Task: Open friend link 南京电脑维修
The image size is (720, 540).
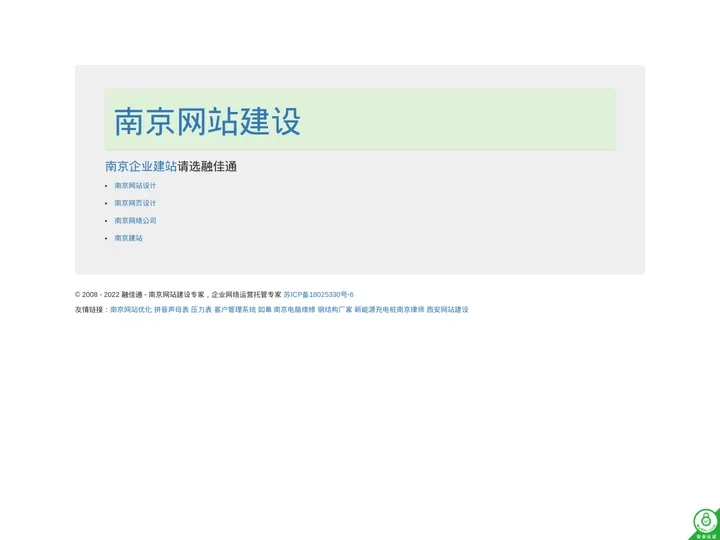Action: (x=294, y=309)
